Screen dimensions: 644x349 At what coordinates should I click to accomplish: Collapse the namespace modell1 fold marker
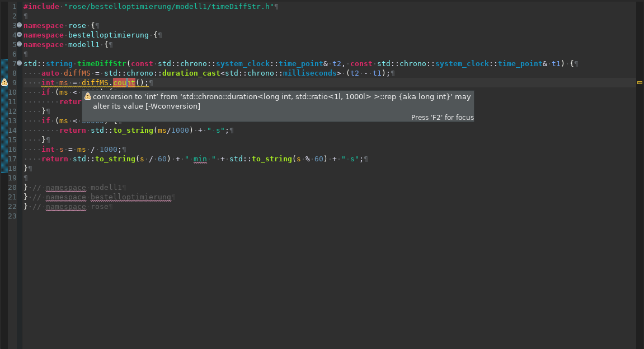tap(20, 44)
